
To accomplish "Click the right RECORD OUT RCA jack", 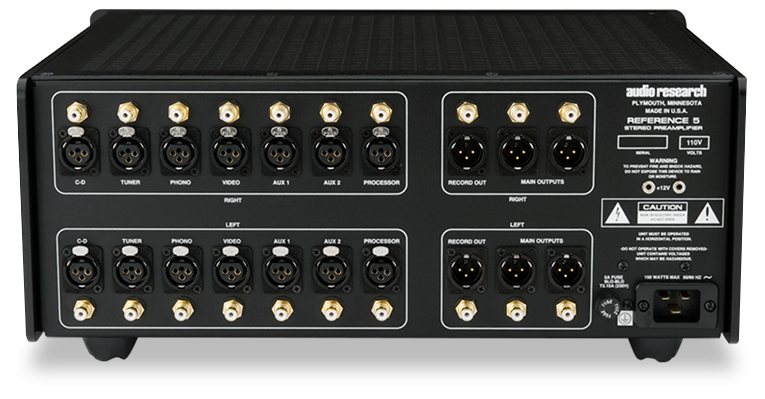I will tap(467, 112).
